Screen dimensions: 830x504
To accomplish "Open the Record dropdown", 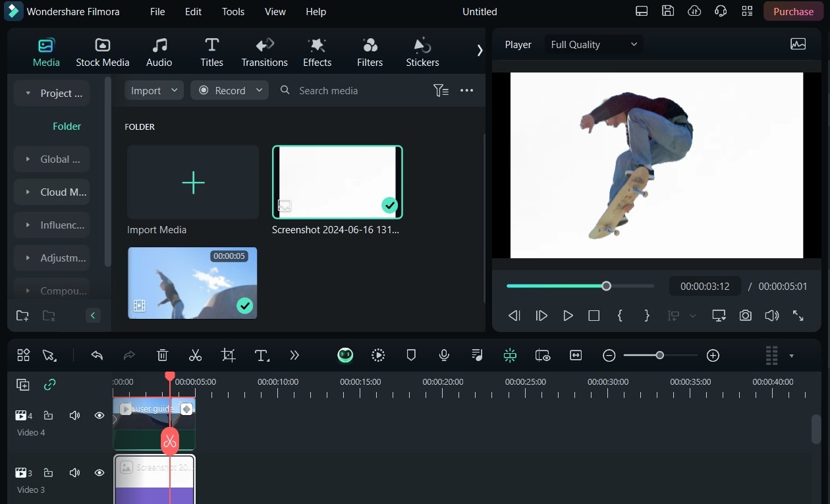I will point(230,90).
